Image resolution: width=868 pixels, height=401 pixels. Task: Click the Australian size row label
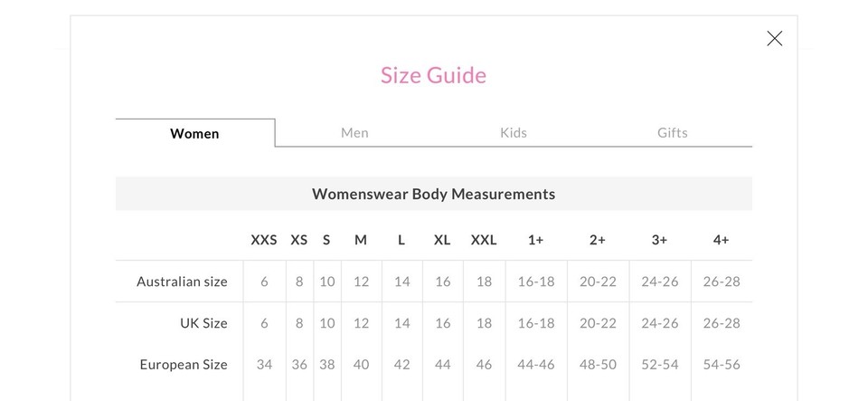click(182, 282)
